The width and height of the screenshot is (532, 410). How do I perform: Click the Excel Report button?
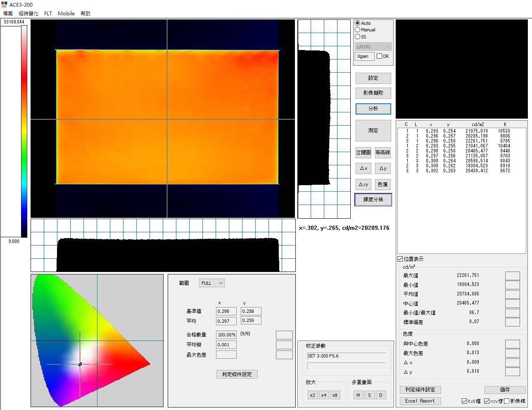pyautogui.click(x=420, y=401)
